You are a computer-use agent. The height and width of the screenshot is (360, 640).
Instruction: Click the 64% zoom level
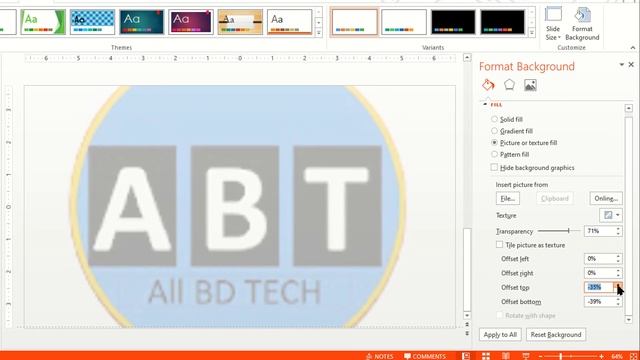(617, 356)
